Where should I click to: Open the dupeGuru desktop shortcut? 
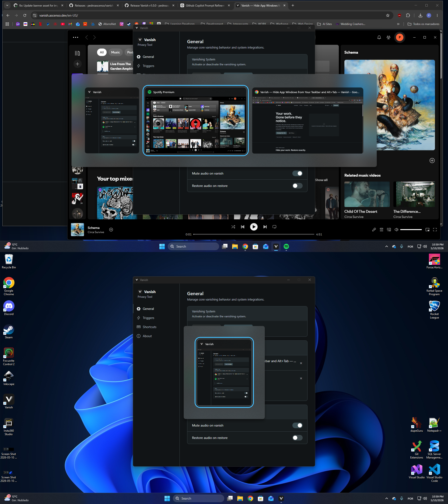[416, 425]
